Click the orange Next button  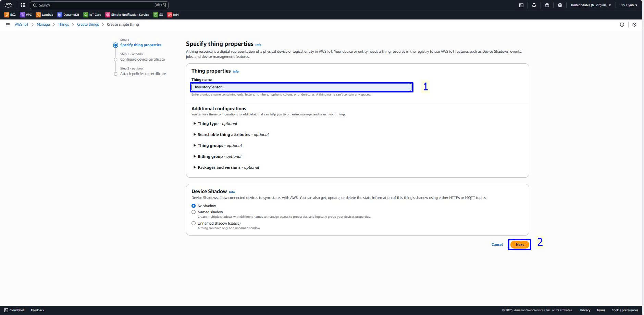pyautogui.click(x=519, y=244)
